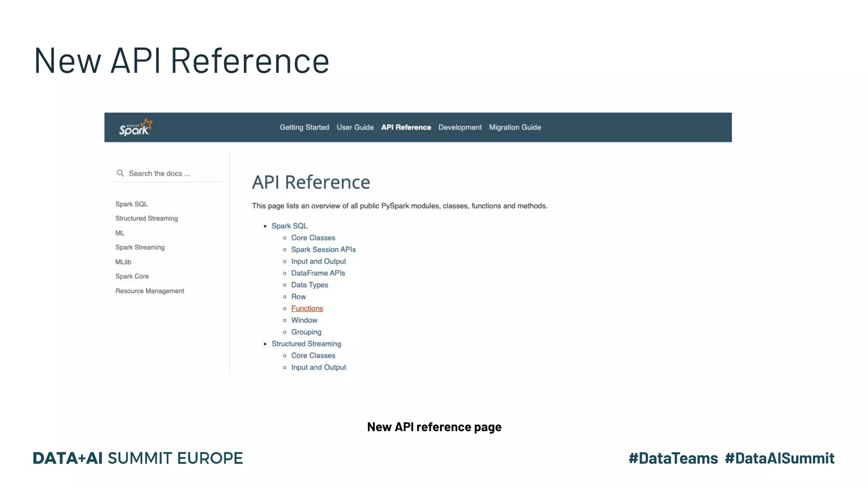Image resolution: width=868 pixels, height=488 pixels.
Task: Select Resource Management in the sidebar
Action: point(150,291)
